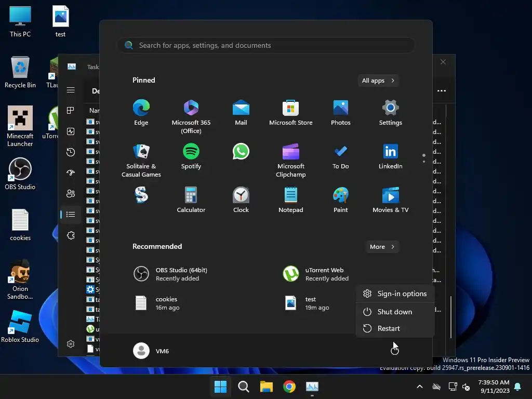Open the notification bell

pos(518,387)
